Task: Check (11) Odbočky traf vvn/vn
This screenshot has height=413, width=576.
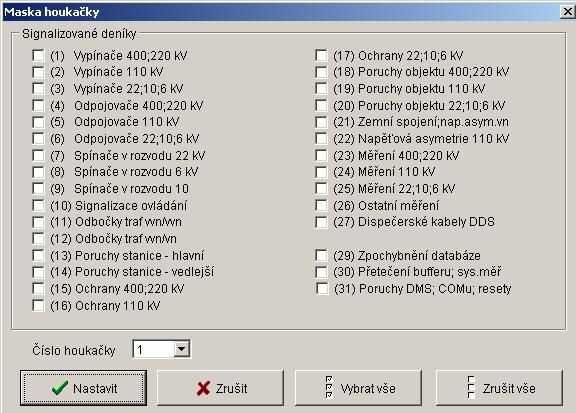Action: click(38, 222)
